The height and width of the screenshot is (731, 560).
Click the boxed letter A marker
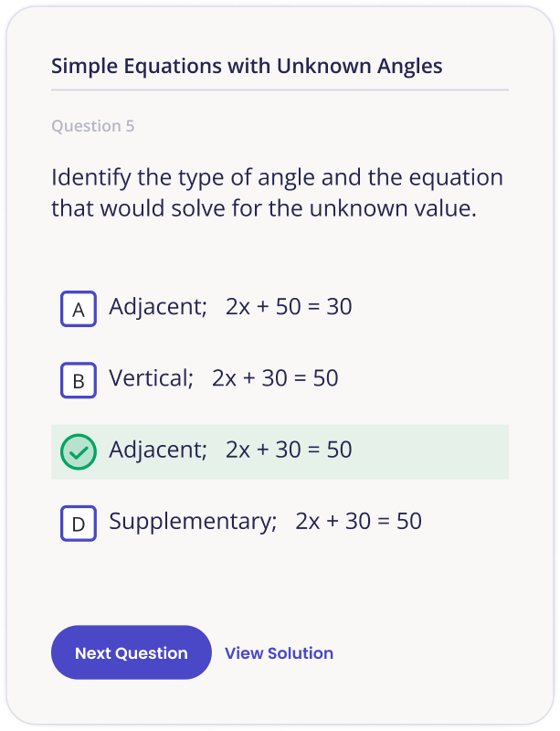[78, 308]
